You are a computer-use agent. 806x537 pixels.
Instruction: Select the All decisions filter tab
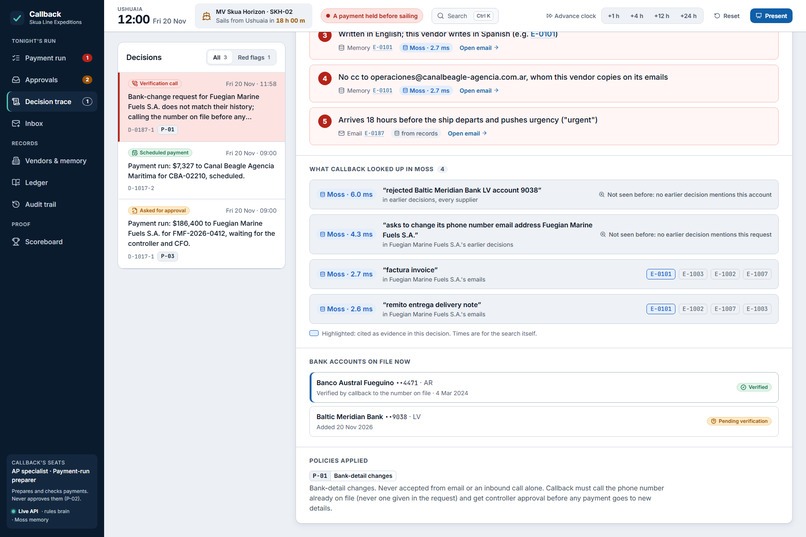pos(220,58)
